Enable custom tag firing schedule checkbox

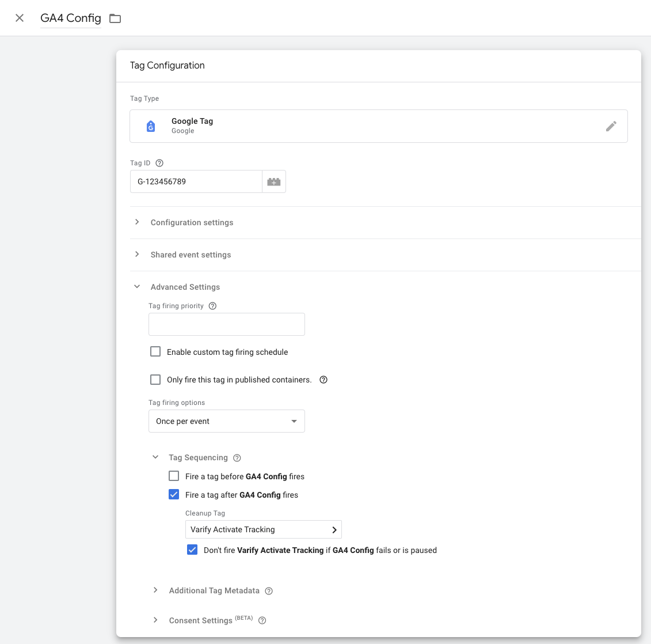155,351
